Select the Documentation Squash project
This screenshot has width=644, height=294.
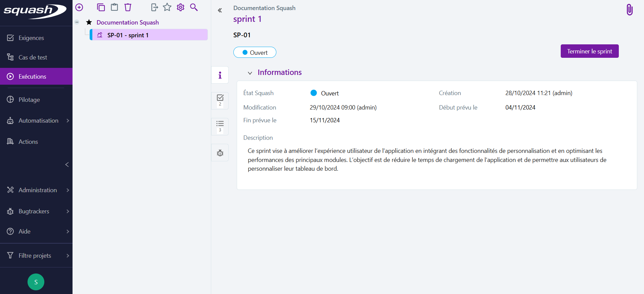tap(128, 23)
